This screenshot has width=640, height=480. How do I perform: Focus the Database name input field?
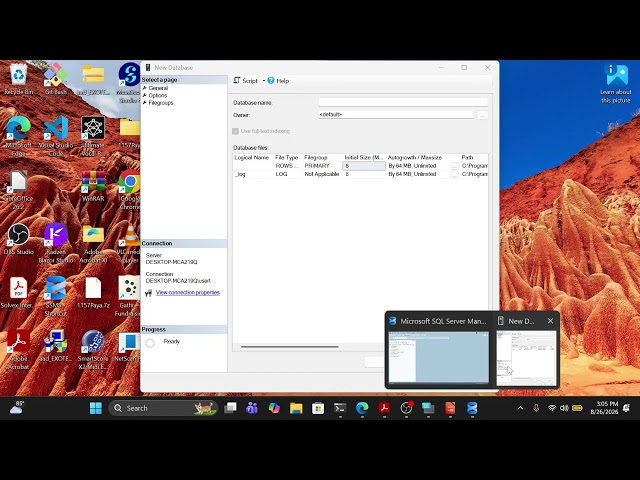[403, 102]
